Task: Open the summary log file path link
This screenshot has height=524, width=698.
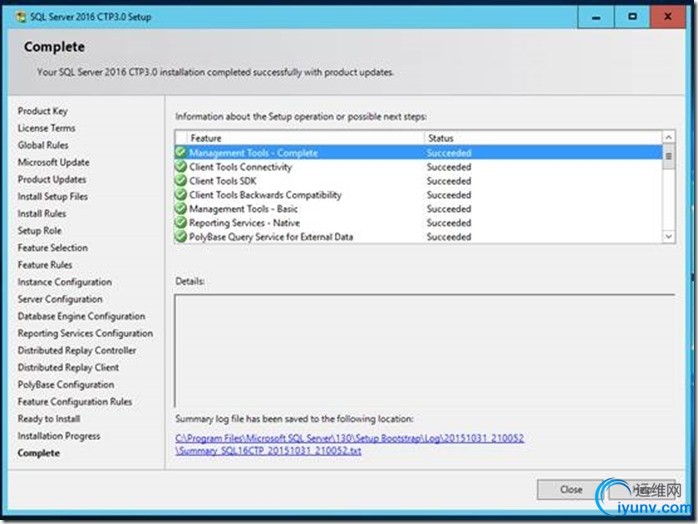Action: [x=349, y=438]
